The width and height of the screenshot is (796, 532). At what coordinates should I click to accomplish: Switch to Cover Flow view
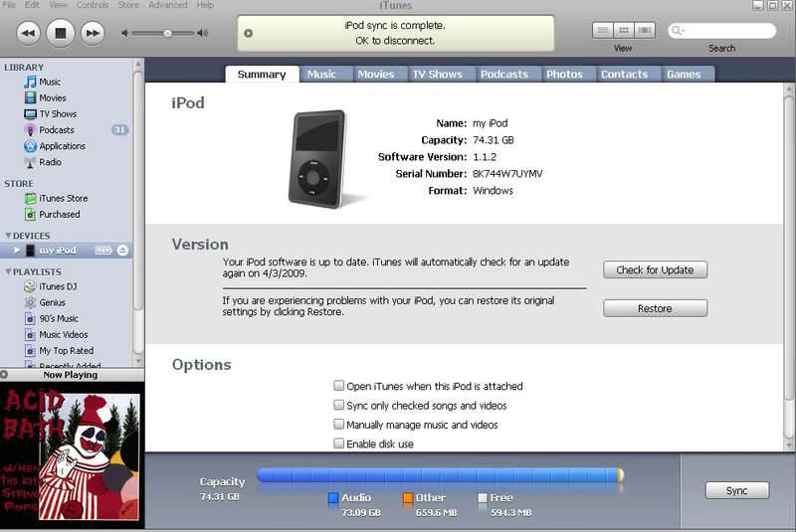coord(645,31)
